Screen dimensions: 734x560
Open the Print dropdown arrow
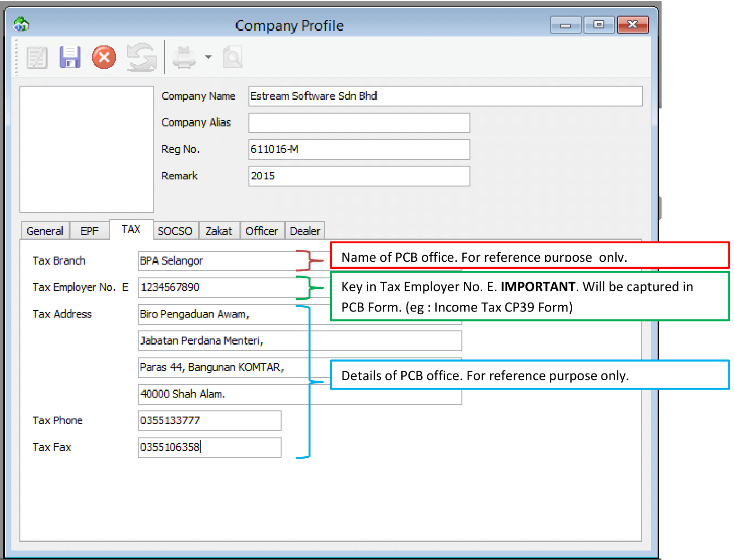pyautogui.click(x=208, y=58)
